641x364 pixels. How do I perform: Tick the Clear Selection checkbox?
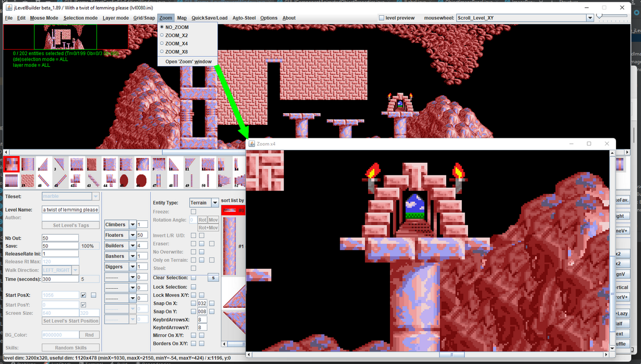[194, 278]
